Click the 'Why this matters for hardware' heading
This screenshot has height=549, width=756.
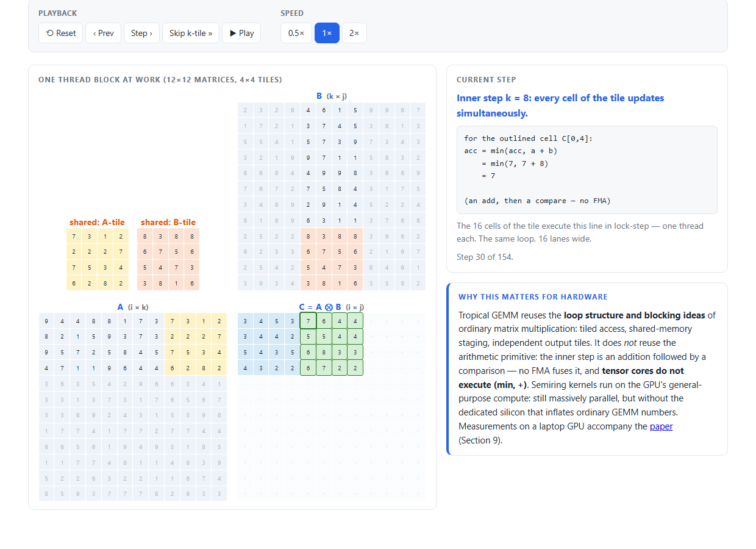click(x=533, y=297)
